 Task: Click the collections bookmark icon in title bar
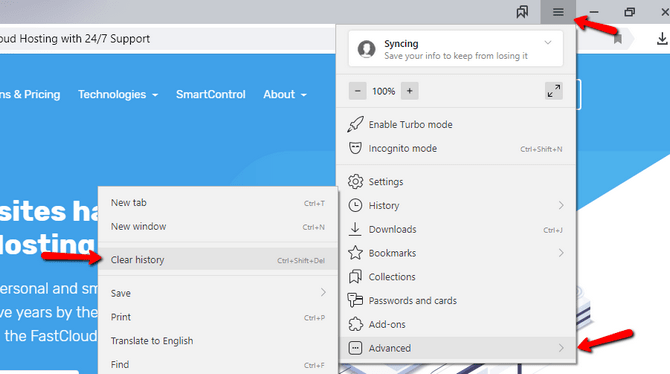[522, 12]
